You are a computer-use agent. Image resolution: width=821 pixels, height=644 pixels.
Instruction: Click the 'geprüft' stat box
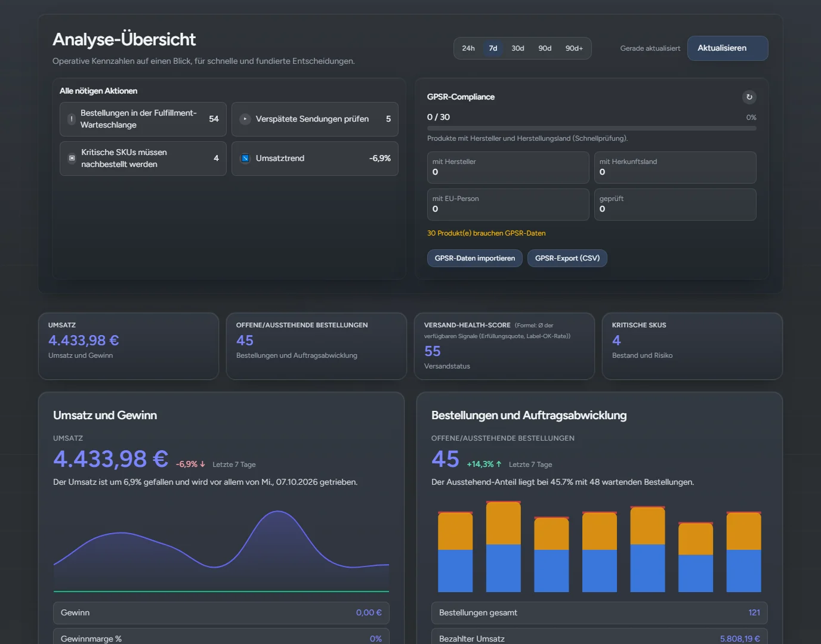[675, 205]
